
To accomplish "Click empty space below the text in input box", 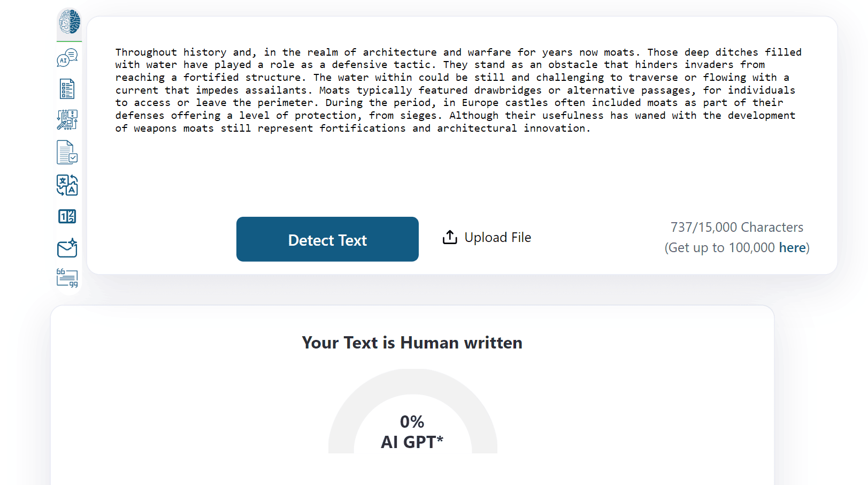I will pos(458,171).
